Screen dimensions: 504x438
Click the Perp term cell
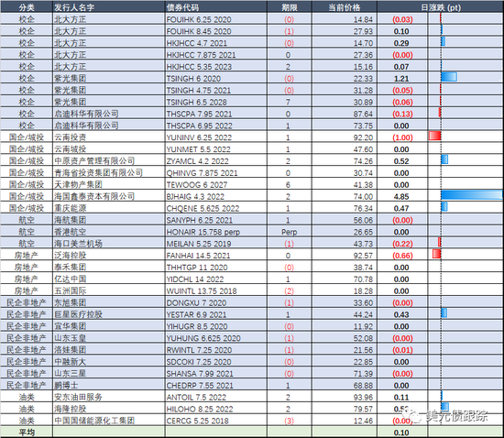(289, 232)
